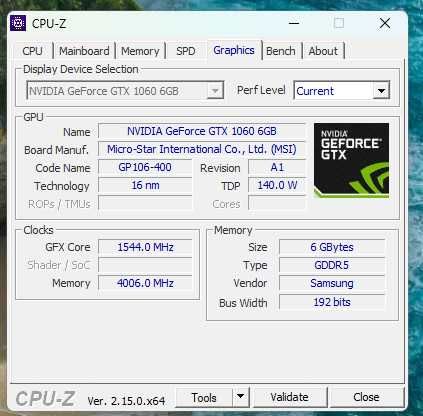423x416 pixels.
Task: Select the Memory tab
Action: pyautogui.click(x=140, y=51)
